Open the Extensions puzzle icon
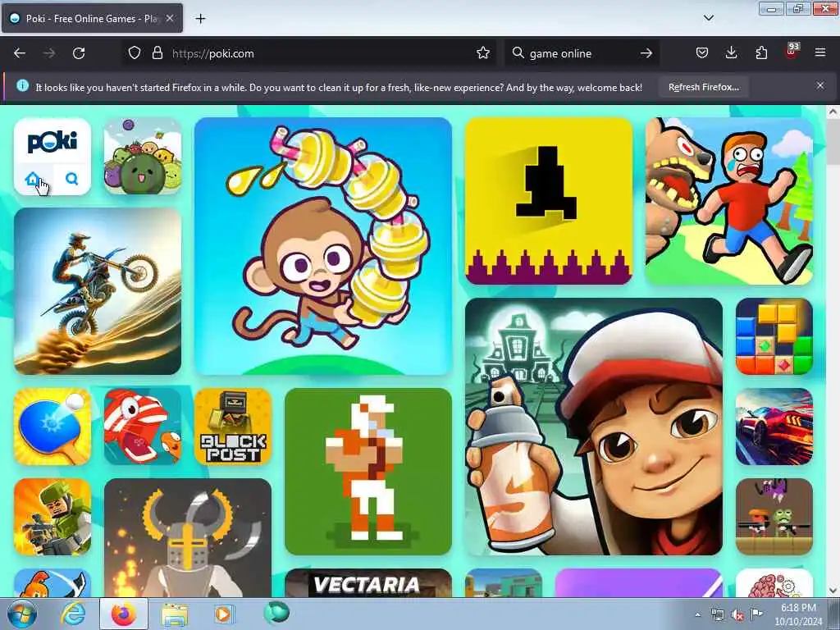Image resolution: width=840 pixels, height=630 pixels. [761, 53]
